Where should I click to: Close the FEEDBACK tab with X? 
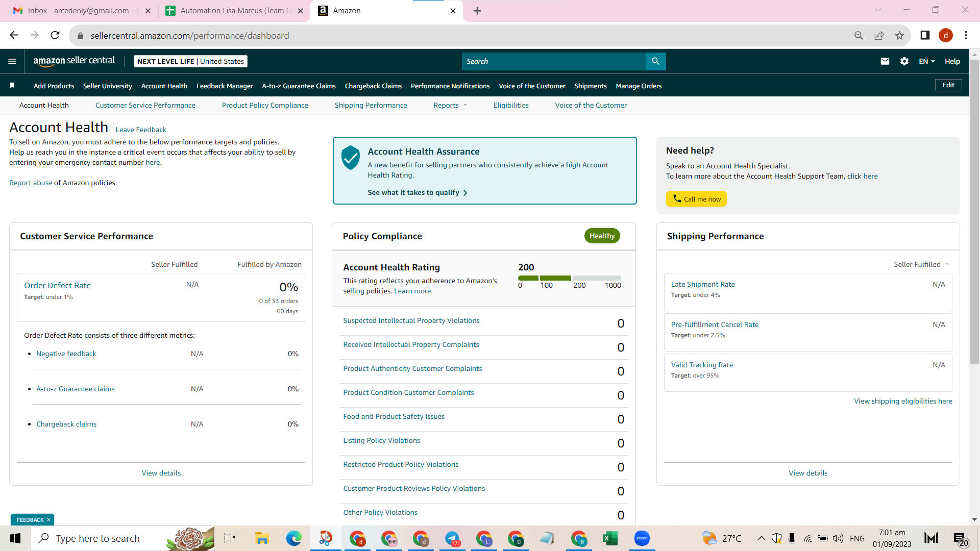point(48,520)
